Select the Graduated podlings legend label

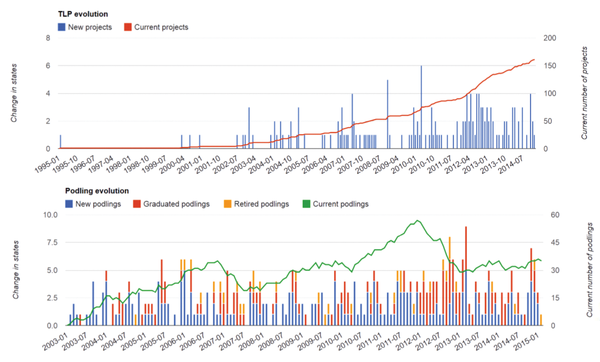(176, 204)
